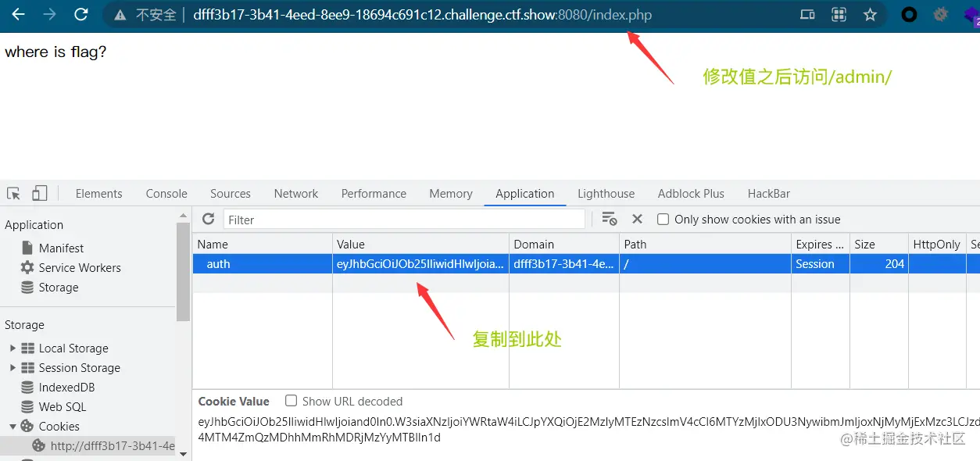
Task: Select Web SQL in the sidebar
Action: pyautogui.click(x=63, y=406)
